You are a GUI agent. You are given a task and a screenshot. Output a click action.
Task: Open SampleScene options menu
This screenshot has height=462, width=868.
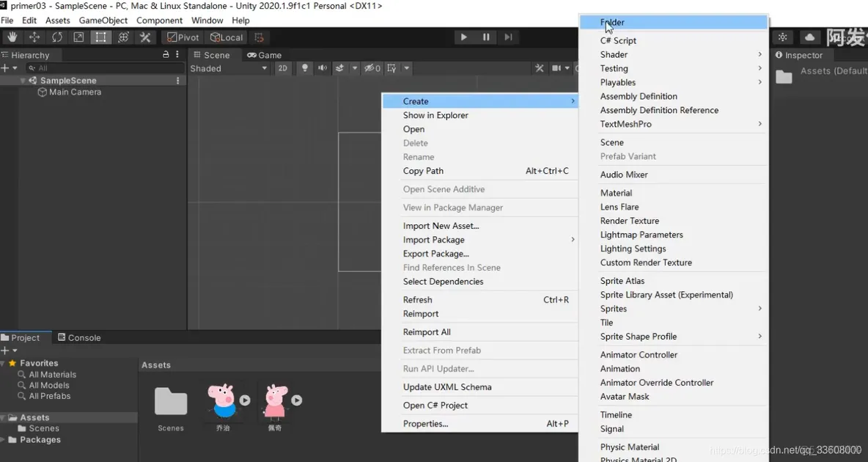(177, 81)
